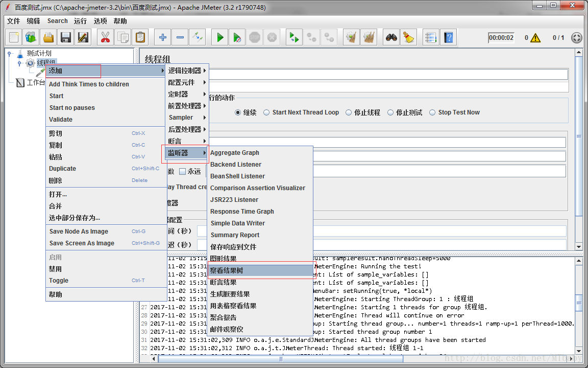
Task: Expand all with the plus icon
Action: point(162,37)
